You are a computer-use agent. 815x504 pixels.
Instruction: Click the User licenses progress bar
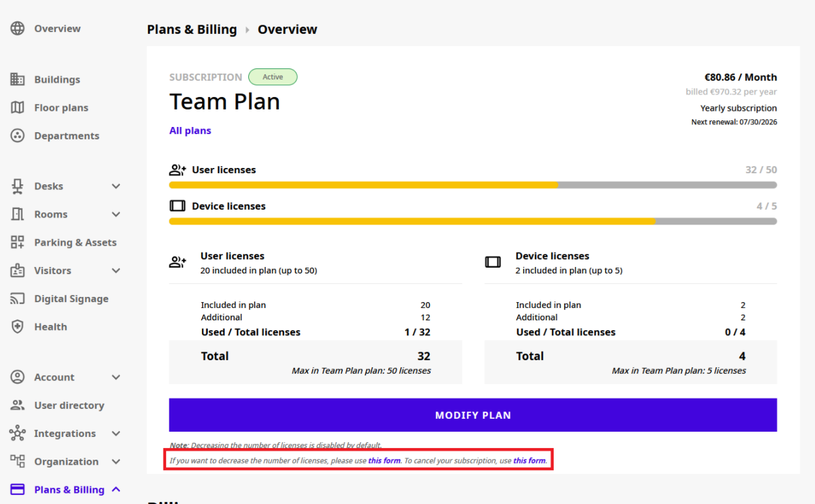pyautogui.click(x=473, y=185)
